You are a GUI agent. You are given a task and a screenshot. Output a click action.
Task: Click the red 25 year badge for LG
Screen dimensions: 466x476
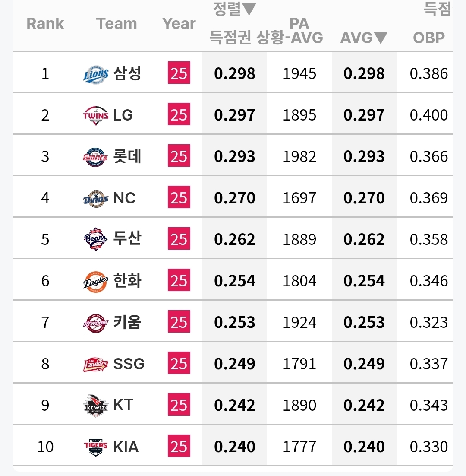pos(179,115)
